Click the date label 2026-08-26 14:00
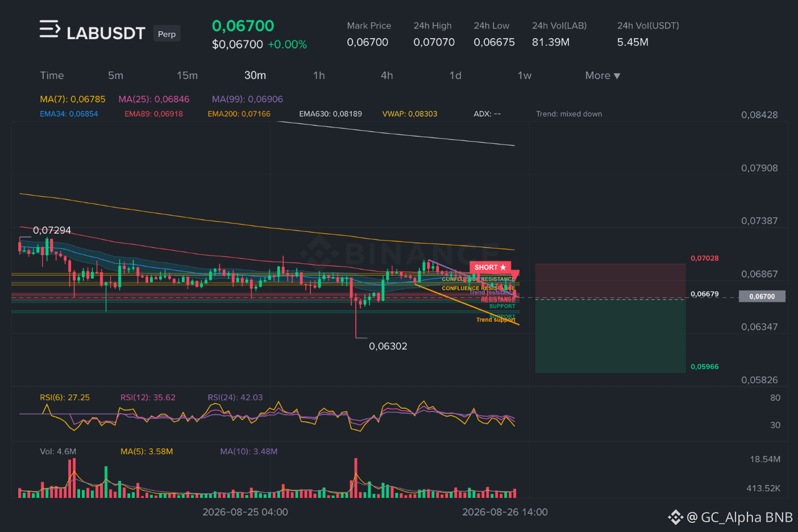798x532 pixels. click(505, 512)
